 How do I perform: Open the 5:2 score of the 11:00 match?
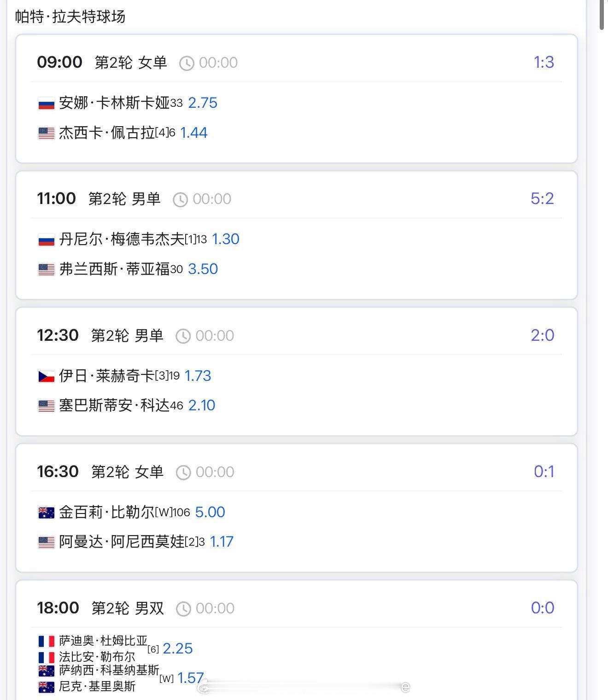tap(542, 198)
